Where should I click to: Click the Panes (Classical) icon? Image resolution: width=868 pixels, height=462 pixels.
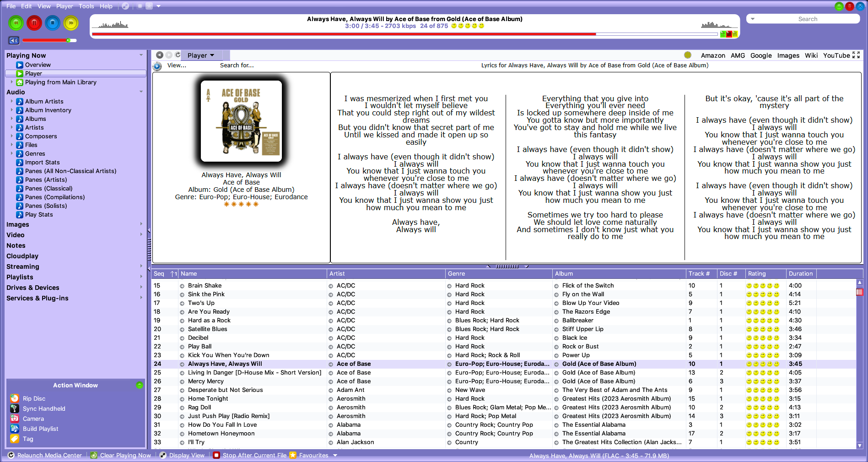(20, 189)
